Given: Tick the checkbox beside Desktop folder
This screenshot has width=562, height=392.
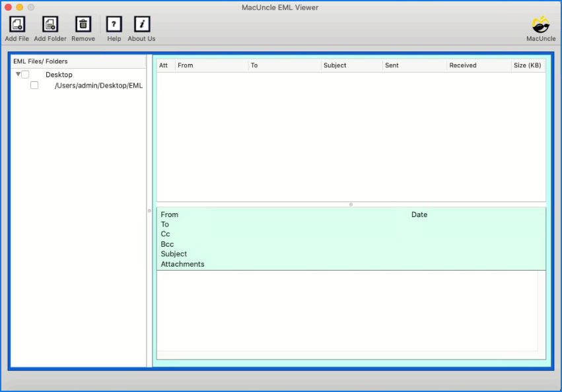Looking at the screenshot, I should coord(24,75).
